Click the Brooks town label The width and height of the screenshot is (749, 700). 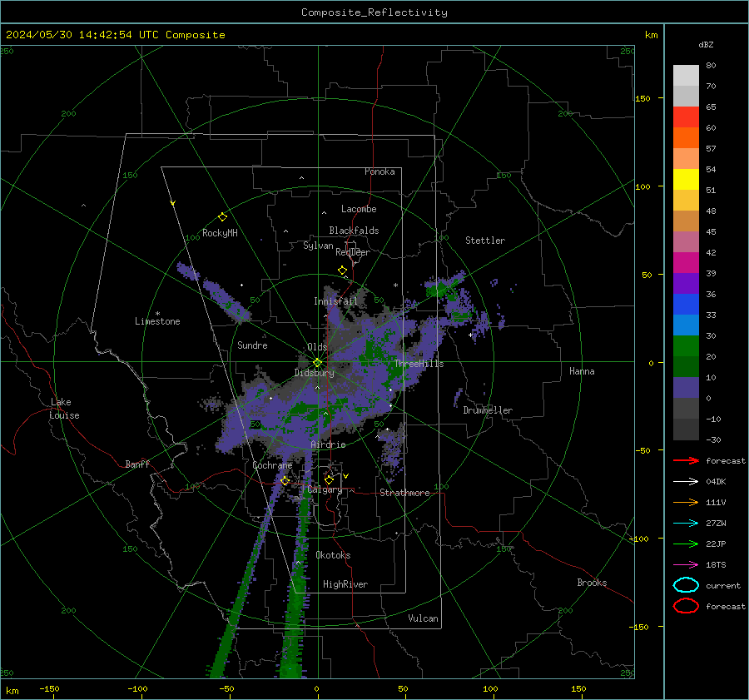coord(592,583)
